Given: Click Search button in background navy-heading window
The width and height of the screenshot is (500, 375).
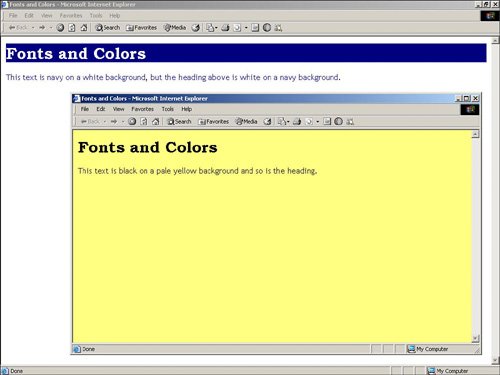Looking at the screenshot, I should pyautogui.click(x=107, y=28).
